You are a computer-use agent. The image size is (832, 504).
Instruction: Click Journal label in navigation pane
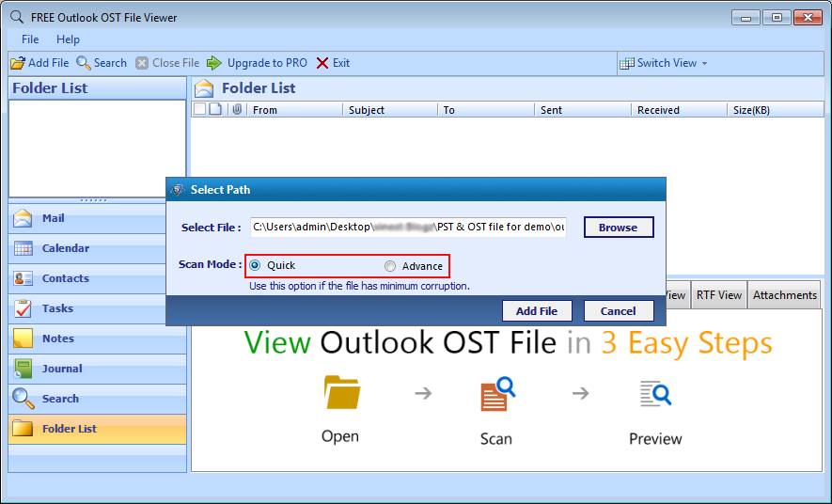(62, 369)
